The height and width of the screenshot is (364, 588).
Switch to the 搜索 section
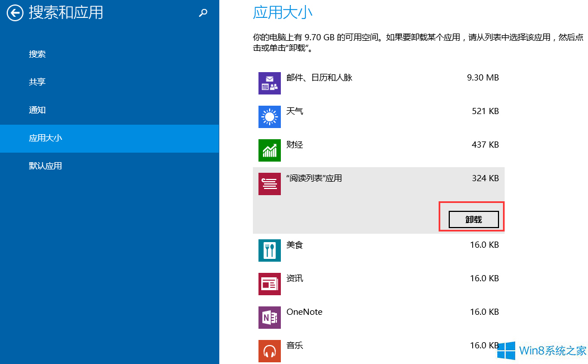37,54
